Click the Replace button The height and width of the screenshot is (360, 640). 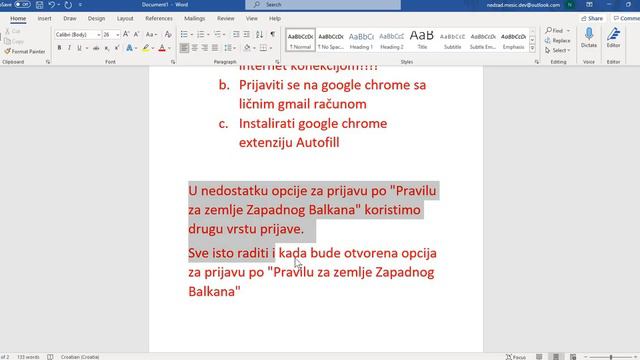558,40
